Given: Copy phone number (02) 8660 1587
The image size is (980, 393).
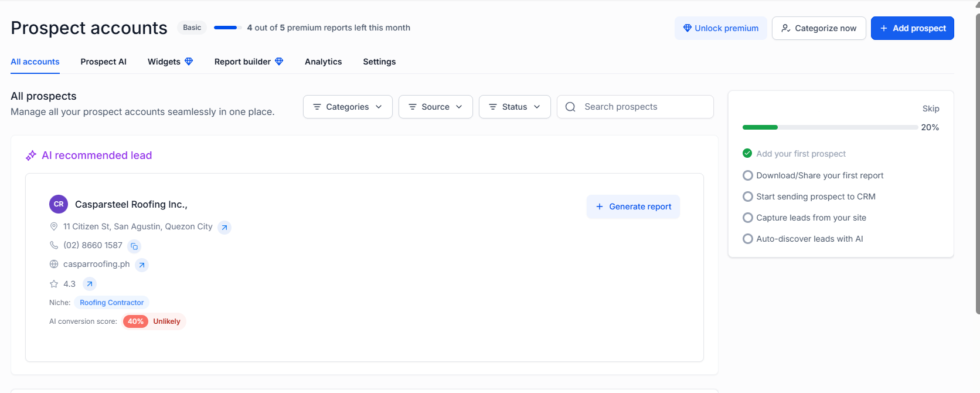Looking at the screenshot, I should pyautogui.click(x=134, y=246).
